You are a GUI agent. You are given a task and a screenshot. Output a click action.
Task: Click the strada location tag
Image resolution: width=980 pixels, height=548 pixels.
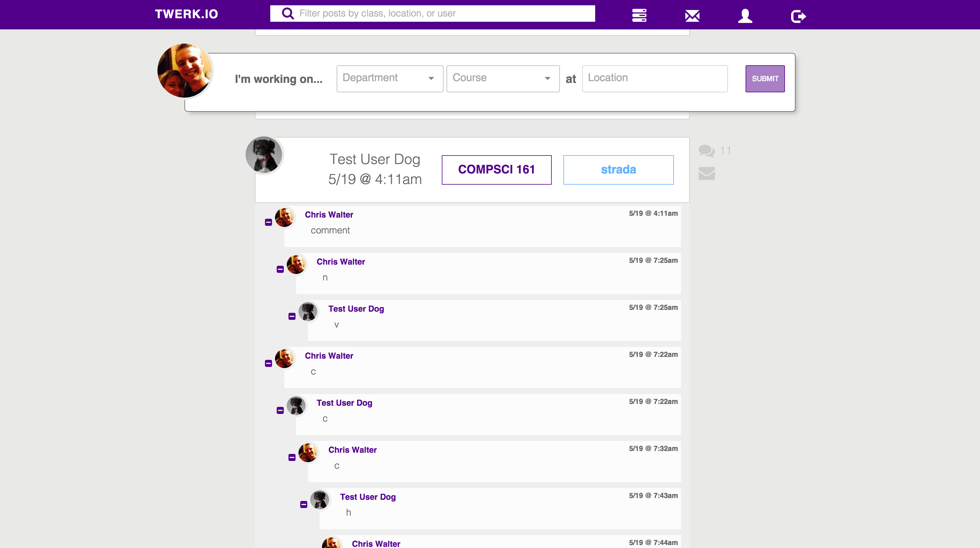click(x=618, y=169)
